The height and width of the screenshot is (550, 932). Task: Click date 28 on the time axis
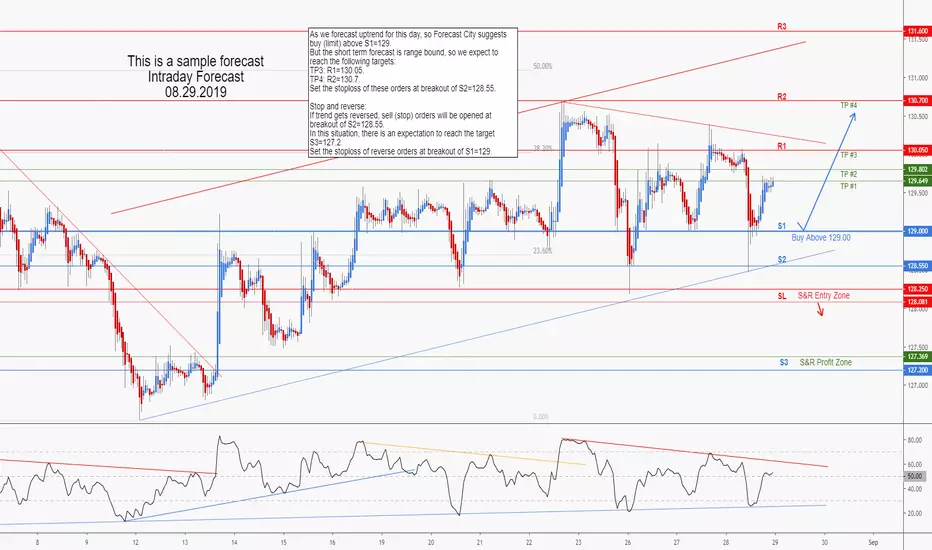[726, 542]
